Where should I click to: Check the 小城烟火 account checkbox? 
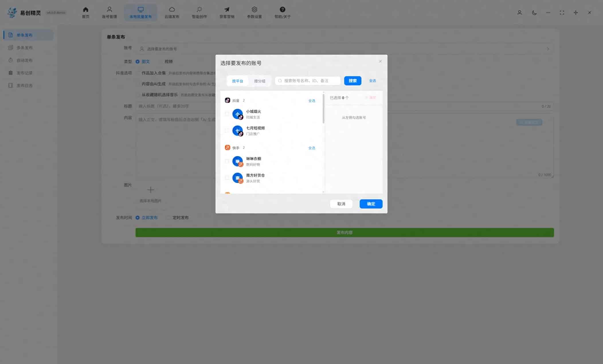[x=227, y=114]
